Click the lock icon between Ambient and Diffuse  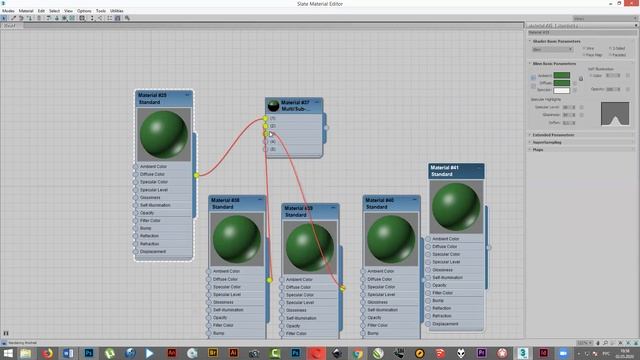(x=581, y=78)
